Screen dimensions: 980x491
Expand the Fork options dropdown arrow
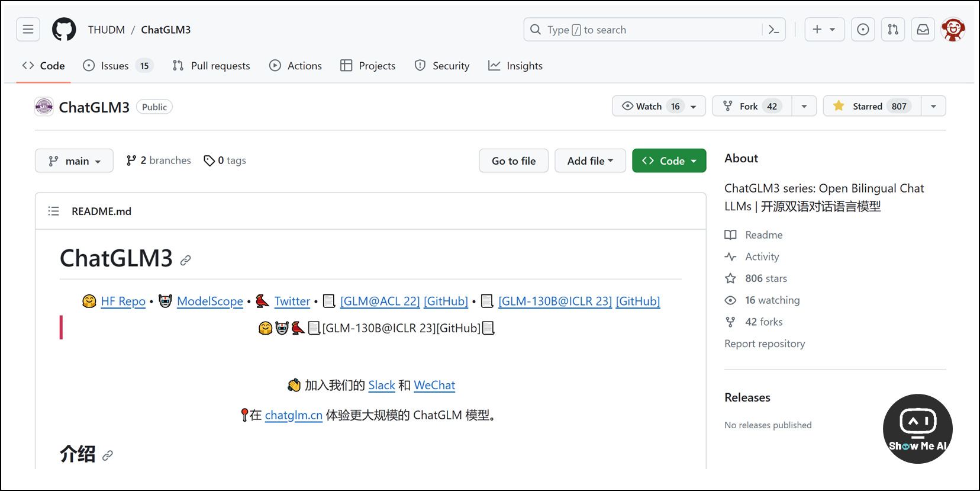(x=804, y=106)
